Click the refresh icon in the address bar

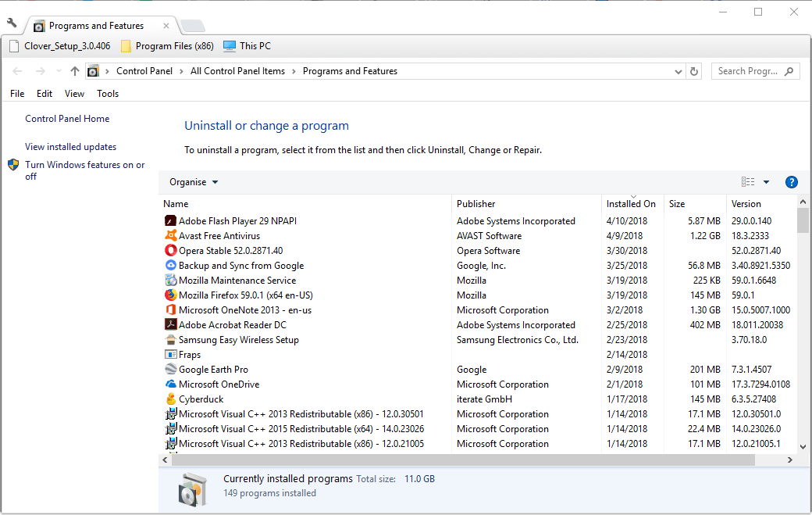[694, 71]
